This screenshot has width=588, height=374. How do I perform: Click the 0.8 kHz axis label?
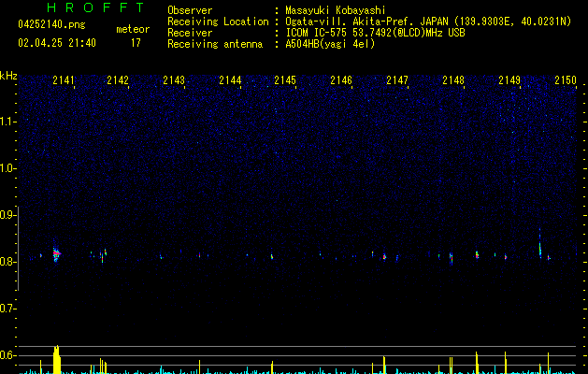7,262
